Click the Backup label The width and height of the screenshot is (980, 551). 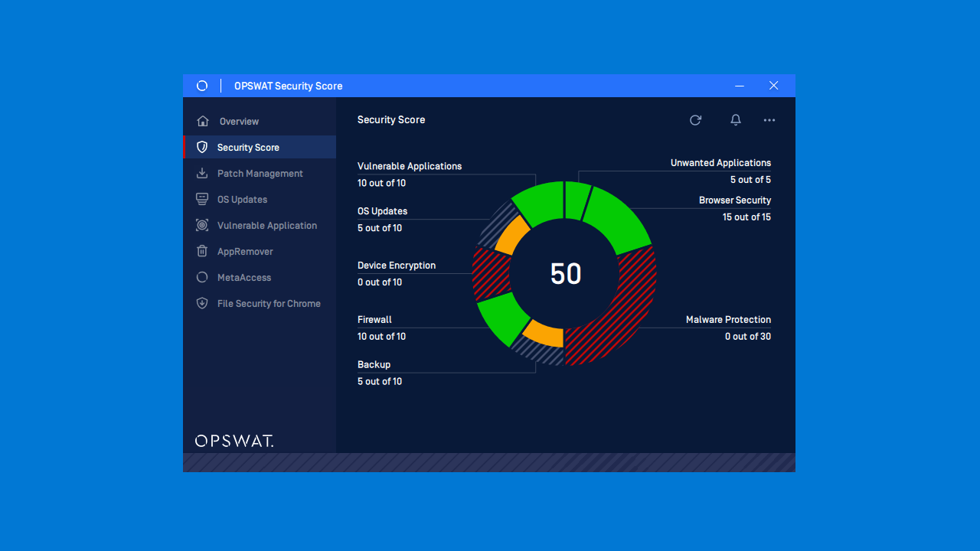point(374,365)
